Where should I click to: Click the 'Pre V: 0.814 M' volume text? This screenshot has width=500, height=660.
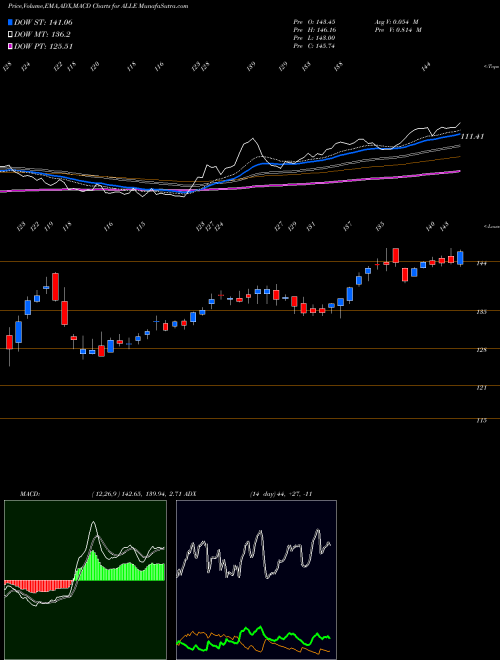397,30
